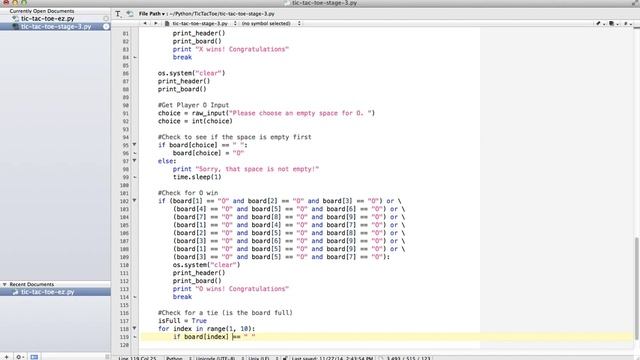This screenshot has width=640, height=360.
Task: Click the choice = int(choice) line
Action: [x=195, y=121]
